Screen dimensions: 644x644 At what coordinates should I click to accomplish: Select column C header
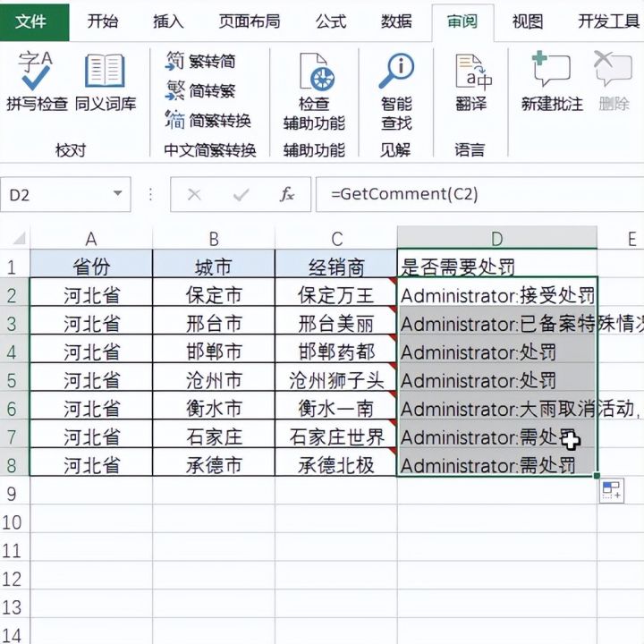pos(336,239)
